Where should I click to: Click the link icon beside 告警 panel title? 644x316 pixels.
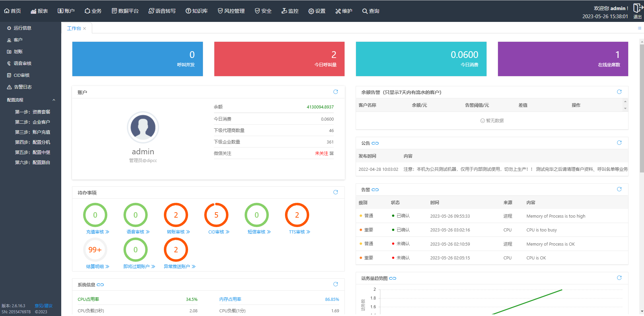pos(375,190)
